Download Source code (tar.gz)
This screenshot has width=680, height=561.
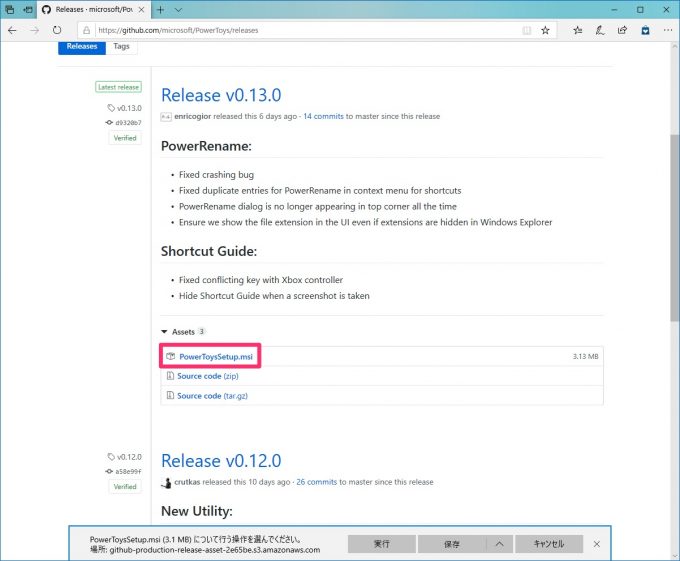[x=212, y=396]
